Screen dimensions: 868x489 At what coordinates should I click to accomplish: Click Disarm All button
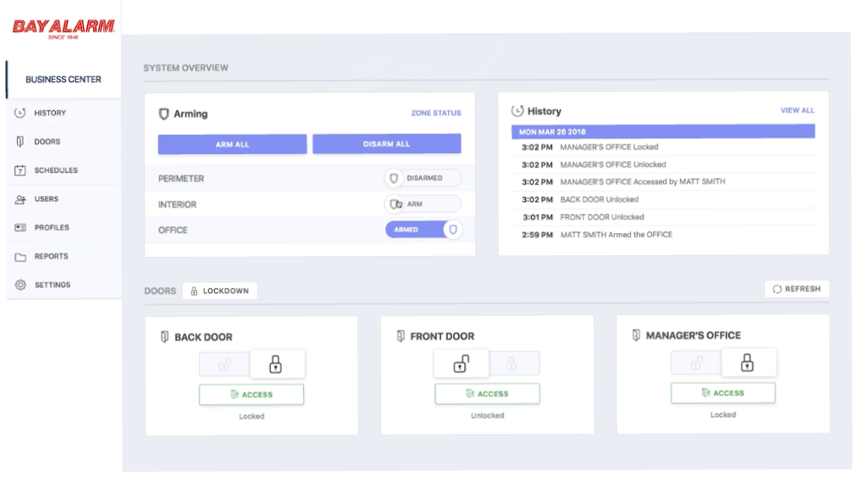tap(386, 143)
